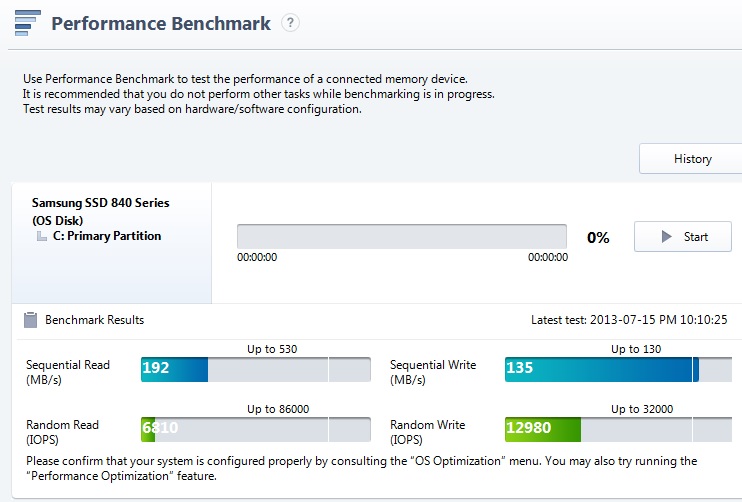The image size is (742, 502).
Task: Click the Up to 32000 text
Action: click(x=642, y=409)
